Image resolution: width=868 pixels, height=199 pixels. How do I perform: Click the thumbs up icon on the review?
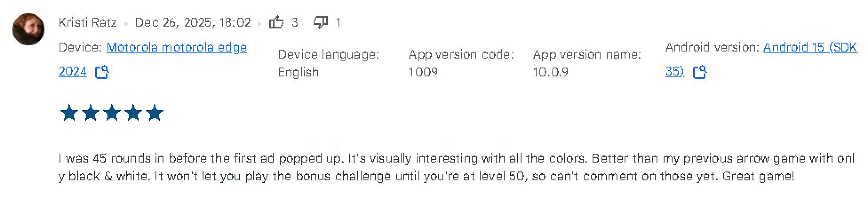[276, 22]
